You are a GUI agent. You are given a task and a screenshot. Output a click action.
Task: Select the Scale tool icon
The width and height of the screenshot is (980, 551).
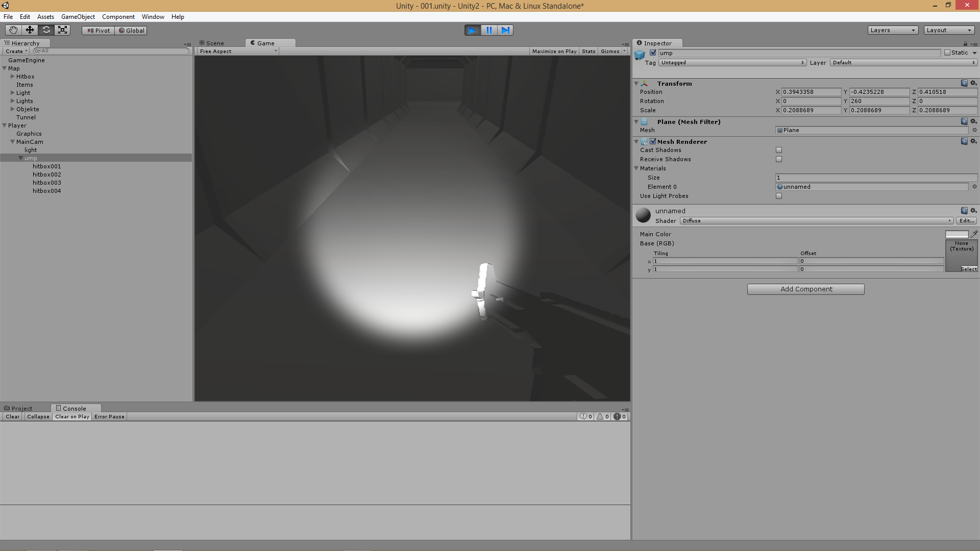62,30
